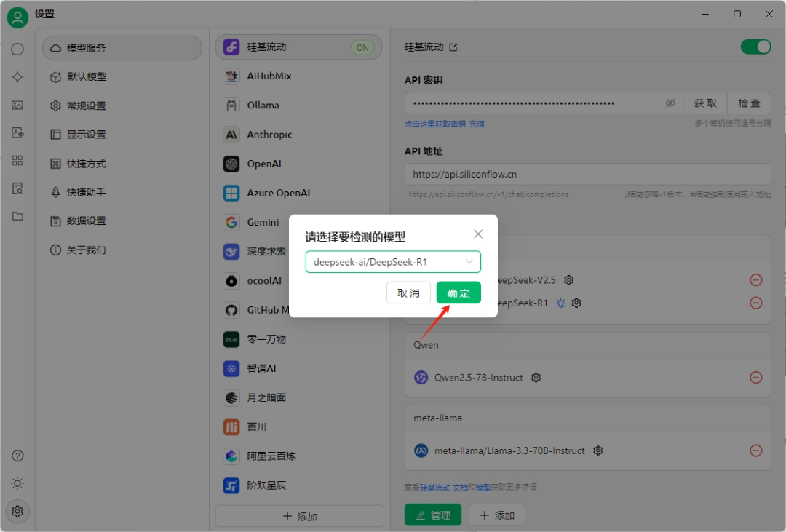Open 默认模型 settings section
The height and width of the screenshot is (532, 786).
pyautogui.click(x=122, y=76)
